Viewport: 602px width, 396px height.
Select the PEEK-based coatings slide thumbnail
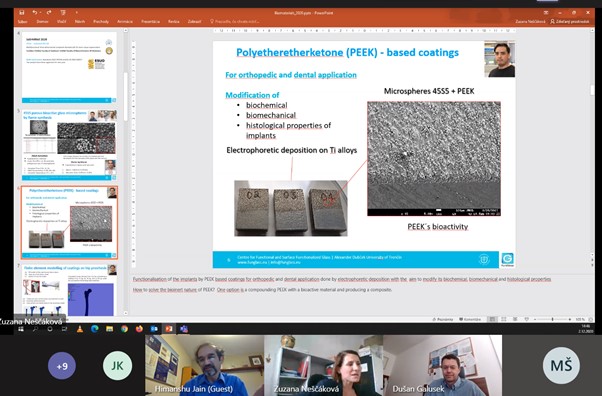tap(69, 222)
